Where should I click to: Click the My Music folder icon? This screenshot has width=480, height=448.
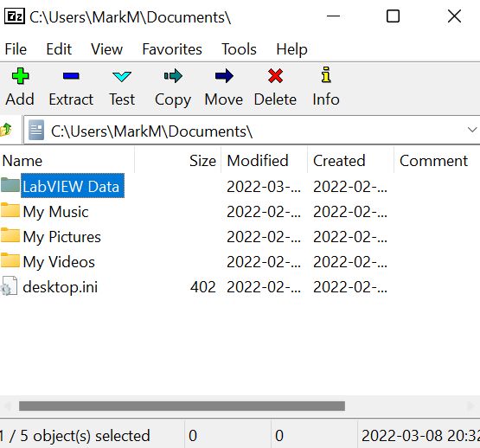coord(10,210)
